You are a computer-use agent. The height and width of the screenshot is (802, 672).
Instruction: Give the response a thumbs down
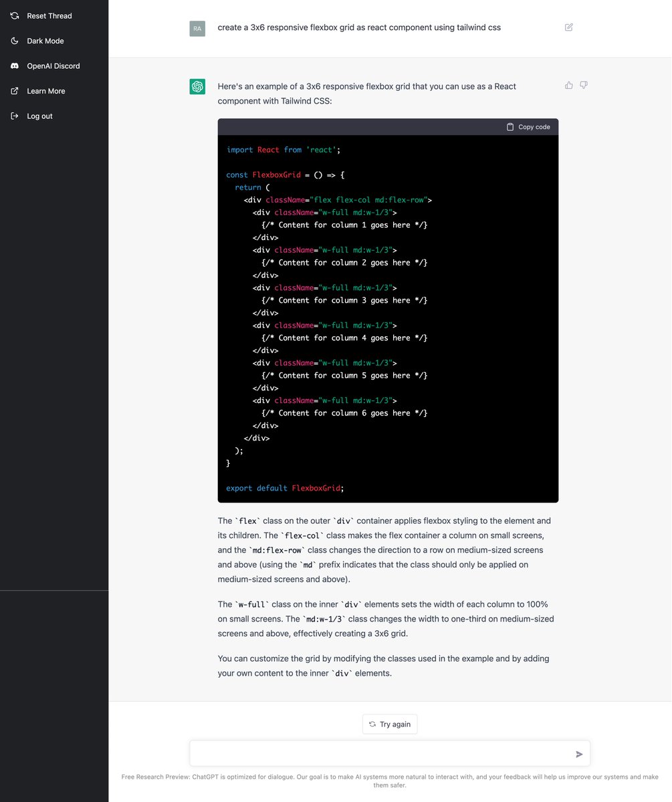[584, 85]
